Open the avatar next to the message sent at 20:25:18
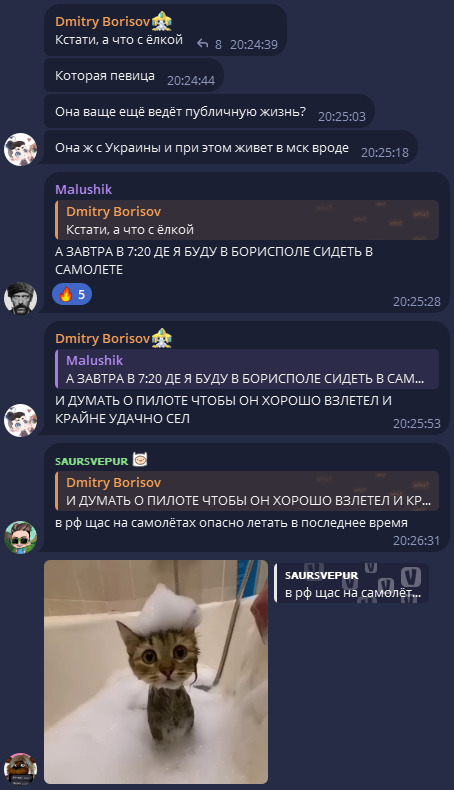 point(21,149)
